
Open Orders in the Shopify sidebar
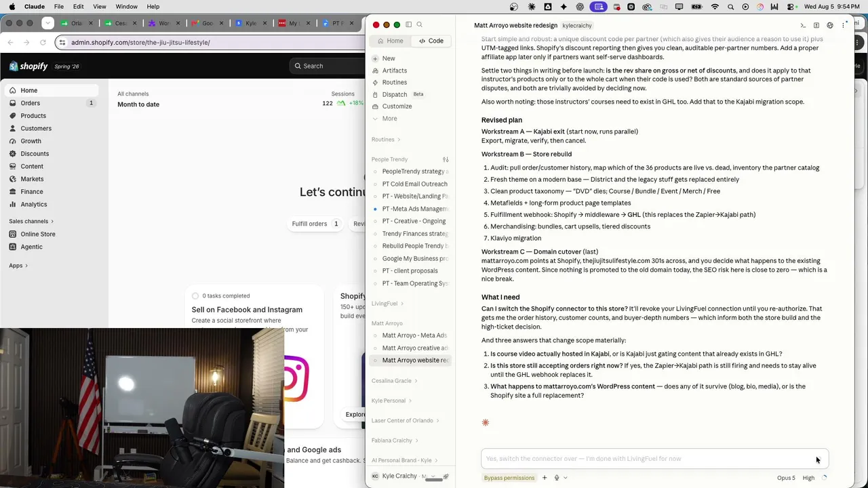click(x=53, y=103)
